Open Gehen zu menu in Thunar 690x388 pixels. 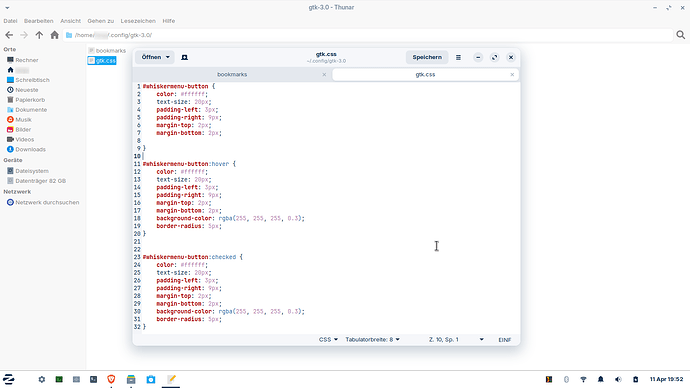coord(100,21)
